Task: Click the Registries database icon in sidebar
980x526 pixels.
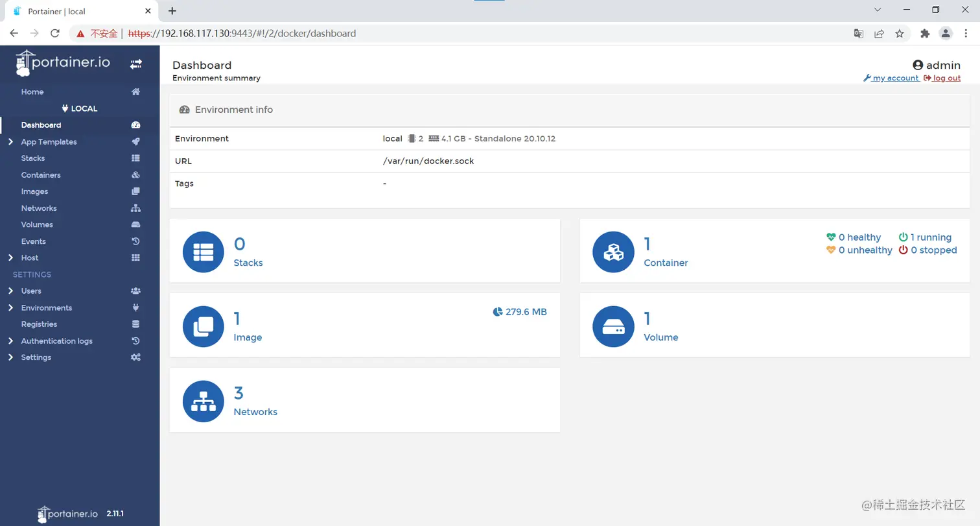Action: (x=135, y=324)
